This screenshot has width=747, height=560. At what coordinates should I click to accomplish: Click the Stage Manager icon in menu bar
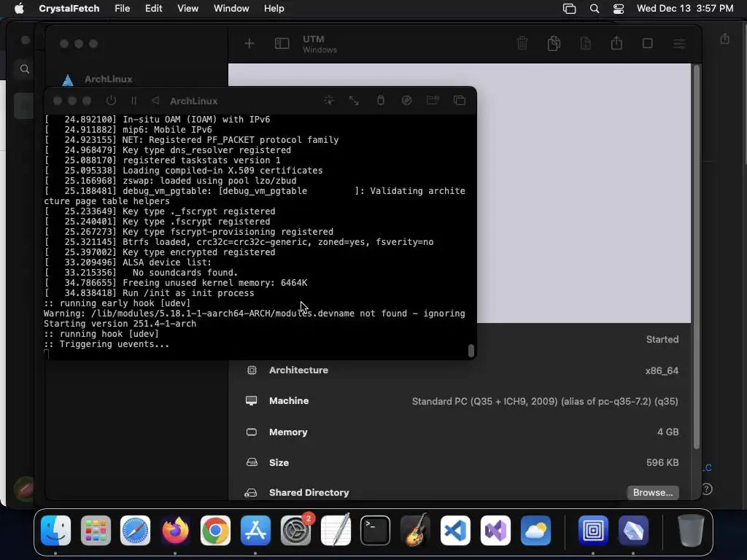tap(569, 9)
